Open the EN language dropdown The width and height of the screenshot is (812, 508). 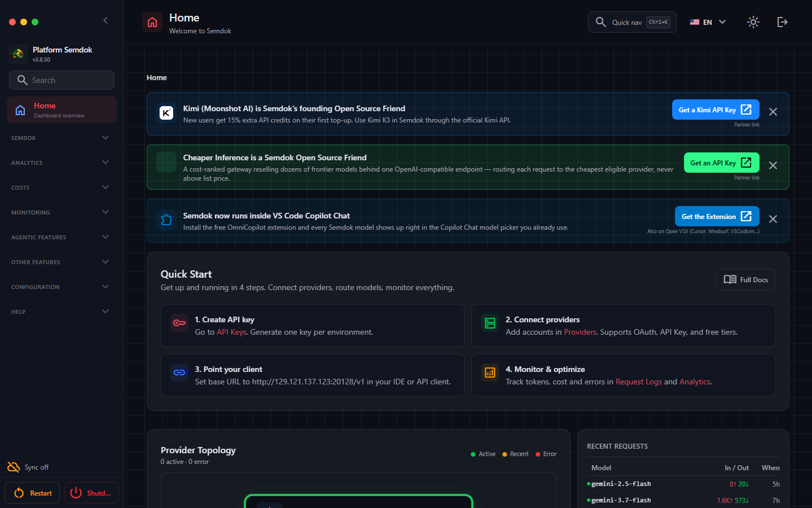[x=708, y=22]
